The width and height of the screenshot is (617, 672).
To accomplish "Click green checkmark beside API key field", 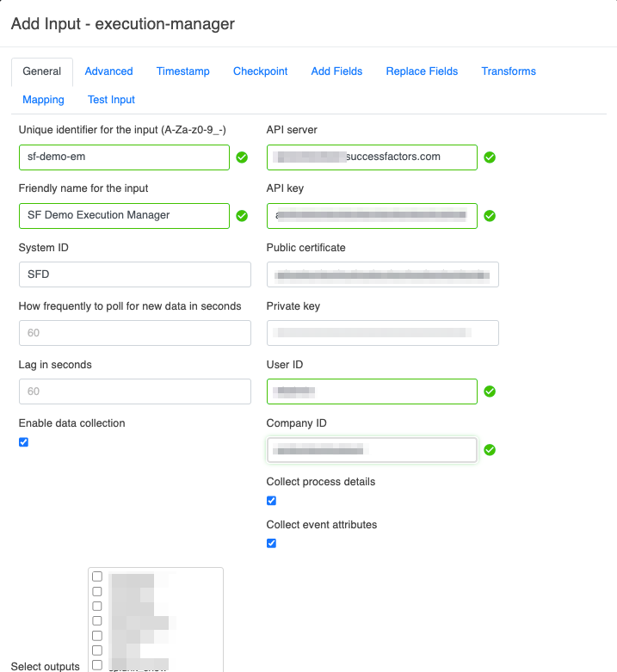I will point(490,216).
